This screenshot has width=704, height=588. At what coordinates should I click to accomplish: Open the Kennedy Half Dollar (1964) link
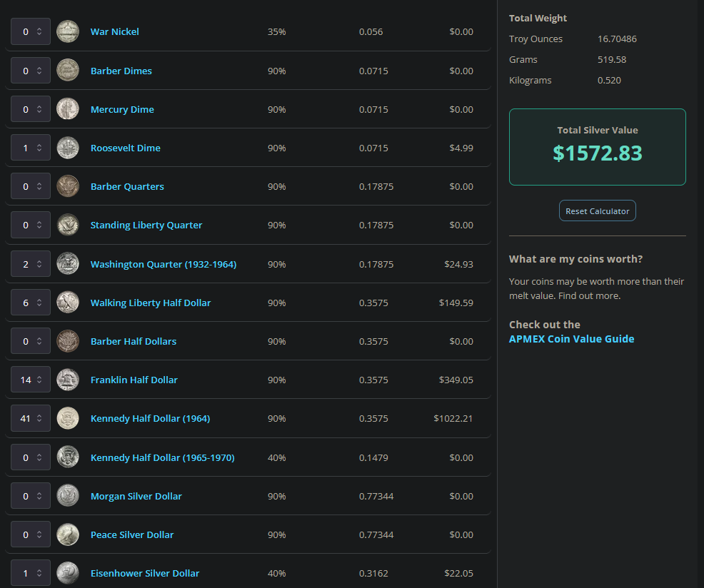(150, 418)
